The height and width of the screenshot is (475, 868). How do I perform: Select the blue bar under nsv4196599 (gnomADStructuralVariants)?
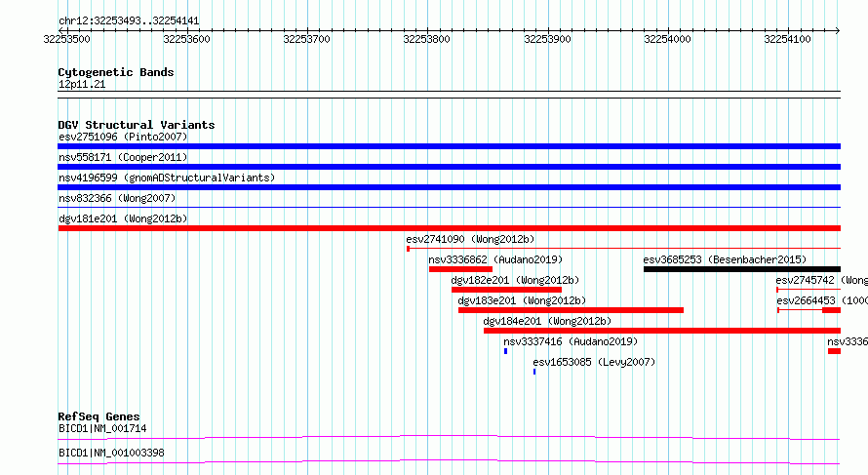tap(449, 187)
